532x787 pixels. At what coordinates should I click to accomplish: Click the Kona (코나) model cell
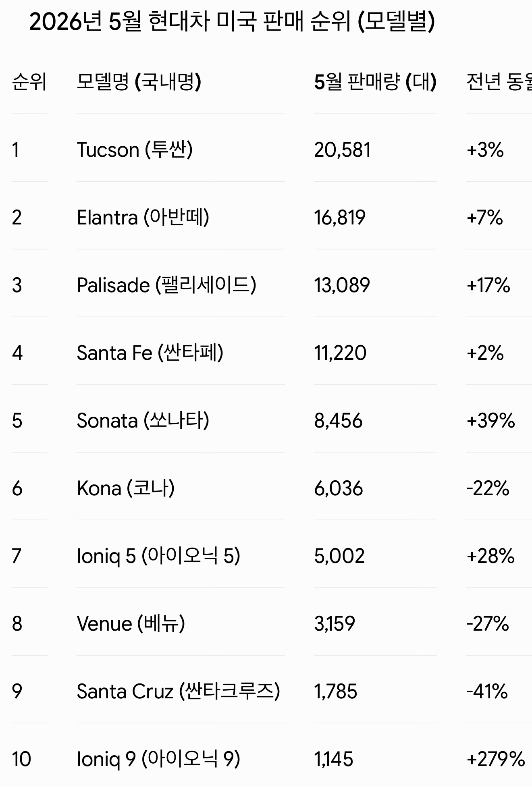tap(126, 488)
